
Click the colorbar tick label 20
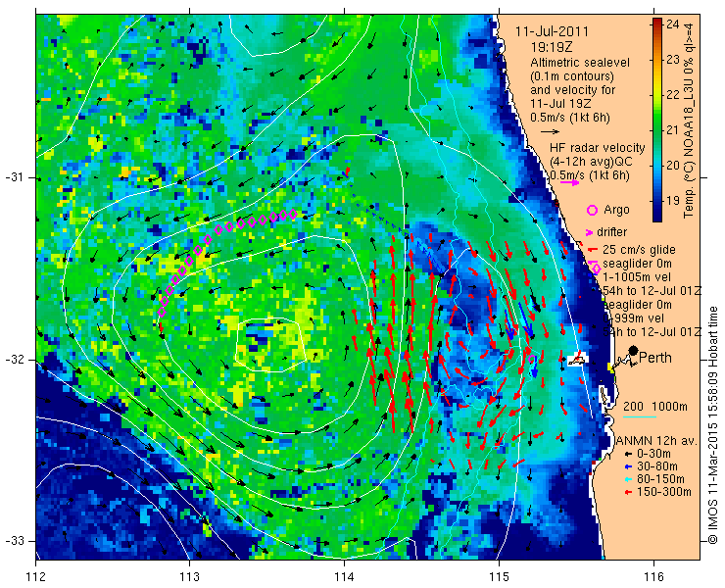click(673, 166)
